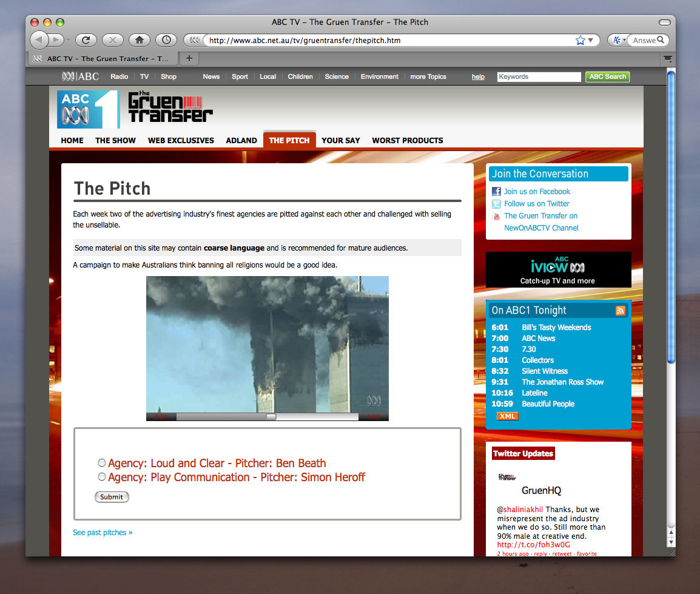Click the Keywords search field
Image resolution: width=700 pixels, height=594 pixels.
(x=539, y=77)
